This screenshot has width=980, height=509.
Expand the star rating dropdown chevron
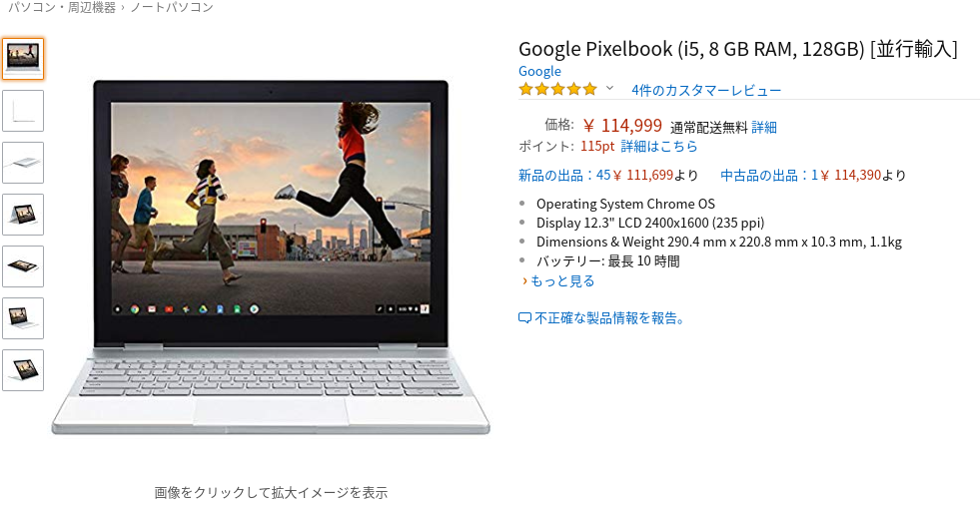pos(610,88)
